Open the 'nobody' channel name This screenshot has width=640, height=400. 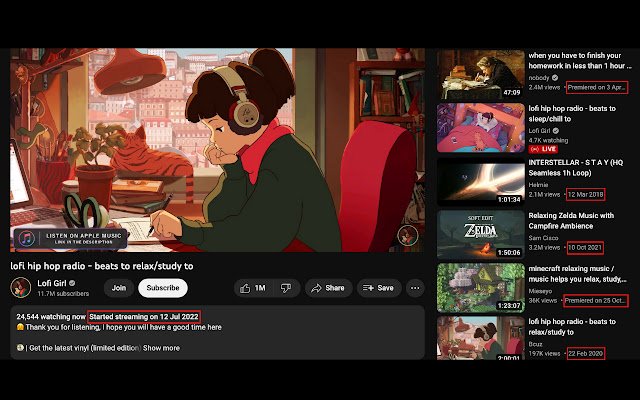[x=539, y=78]
